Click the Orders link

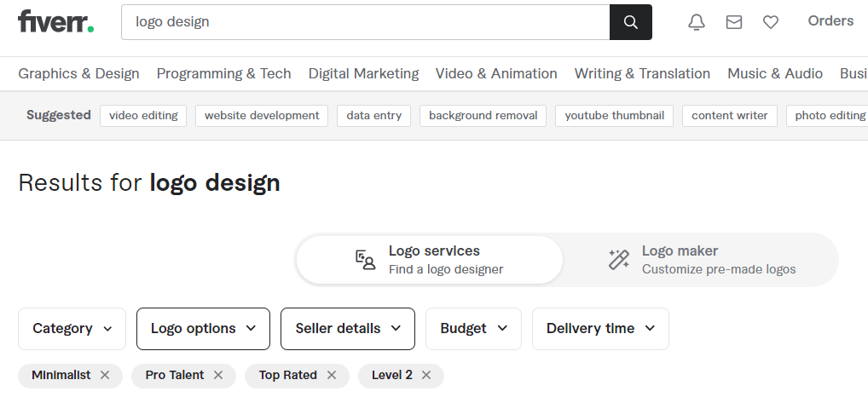click(830, 21)
